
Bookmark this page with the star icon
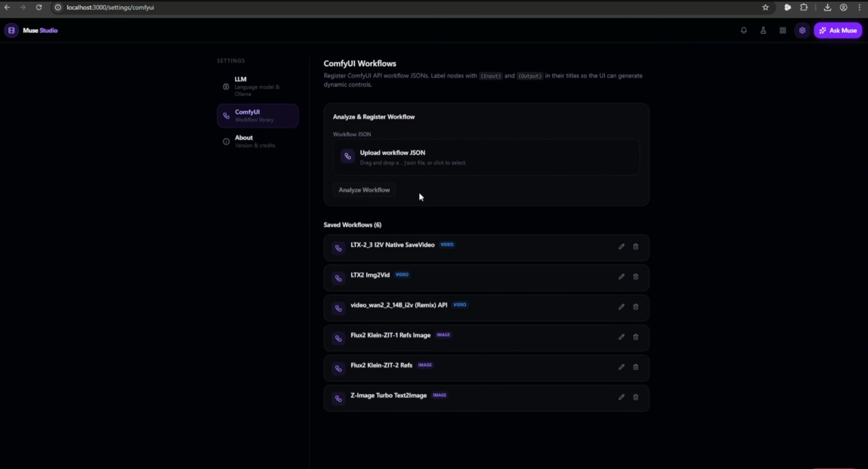click(x=765, y=8)
